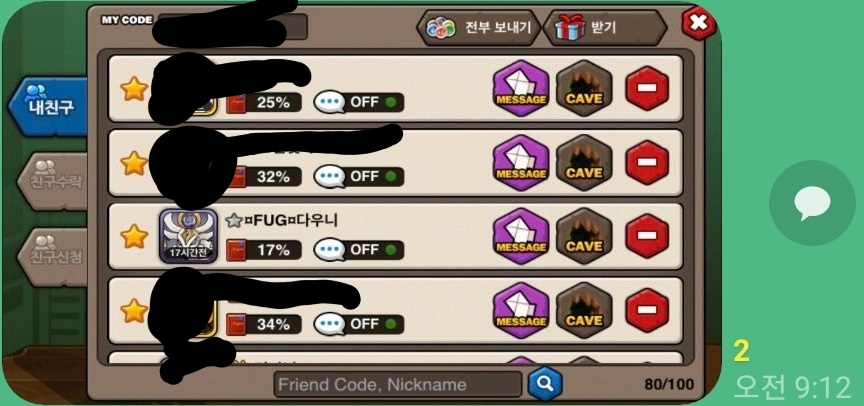Open MESSAGE for the 34% friend
This screenshot has height=406, width=864.
click(521, 310)
